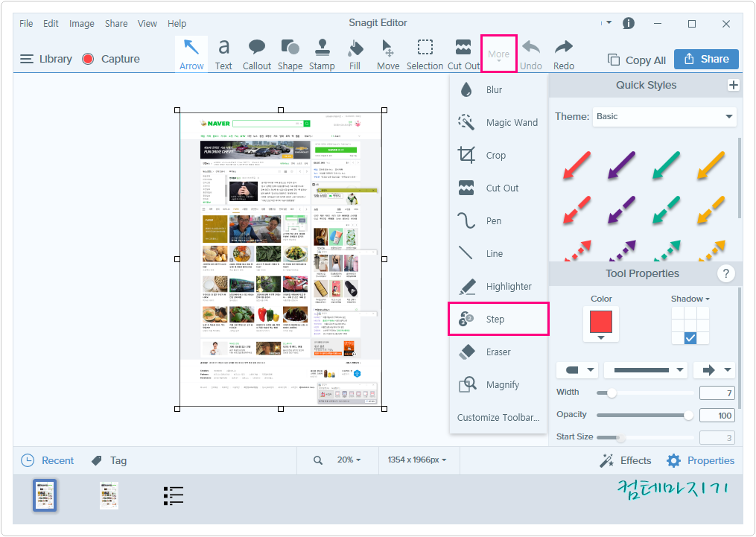Pick the solid purple arrow quick style
Screen dimensions: 756x537
[621, 166]
